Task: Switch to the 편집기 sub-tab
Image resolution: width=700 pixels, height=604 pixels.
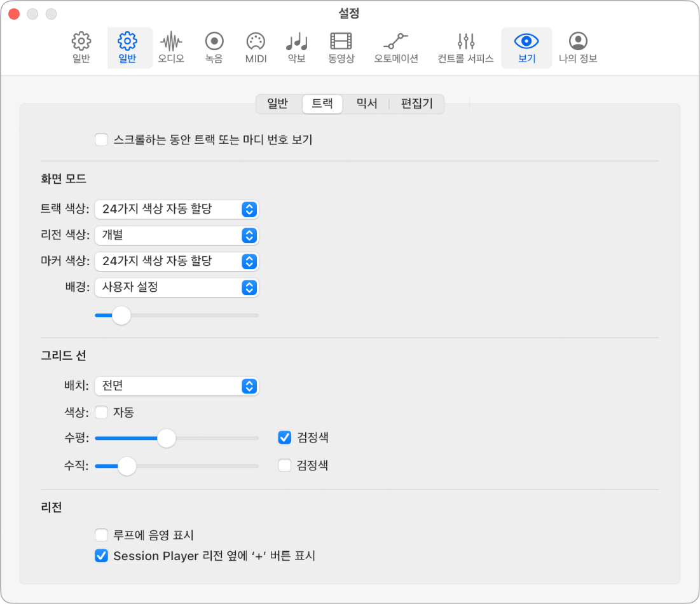Action: point(416,104)
